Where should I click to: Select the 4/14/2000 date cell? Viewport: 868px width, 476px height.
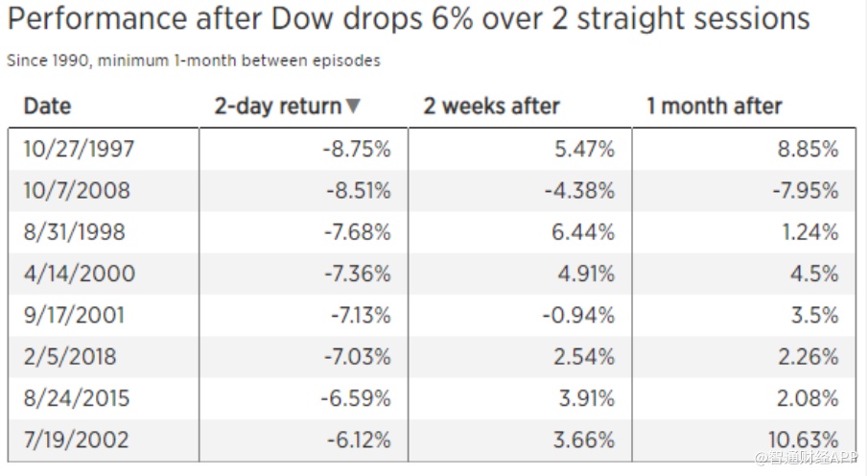(x=80, y=274)
